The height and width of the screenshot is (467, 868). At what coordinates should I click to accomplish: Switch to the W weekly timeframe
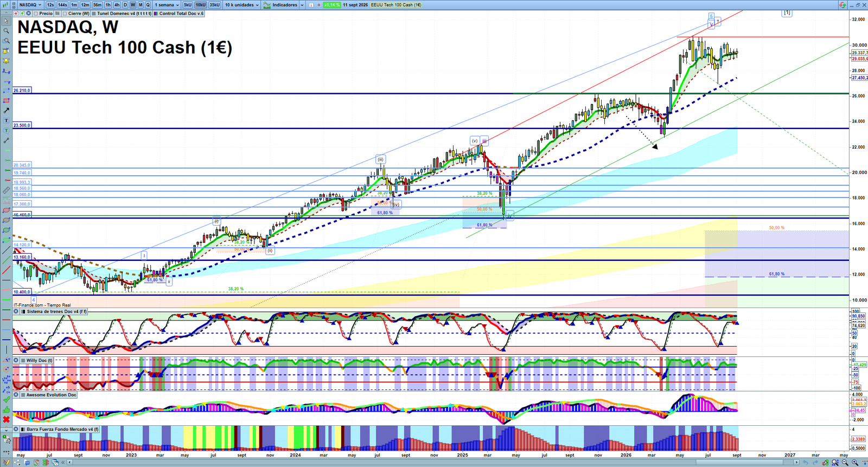[x=133, y=5]
